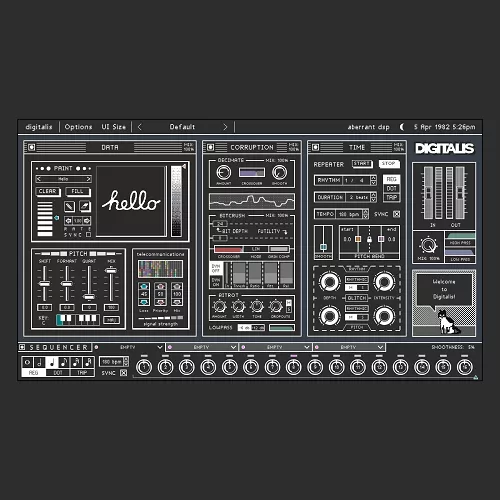Click the Decimate Smooth knob
Viewport: 500px width, 500px height.
[279, 172]
